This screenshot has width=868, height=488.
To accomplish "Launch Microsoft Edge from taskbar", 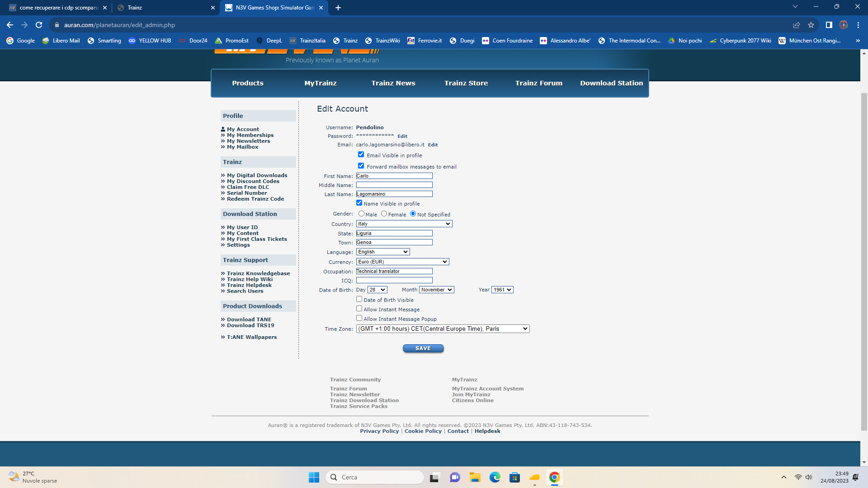I will [x=495, y=477].
